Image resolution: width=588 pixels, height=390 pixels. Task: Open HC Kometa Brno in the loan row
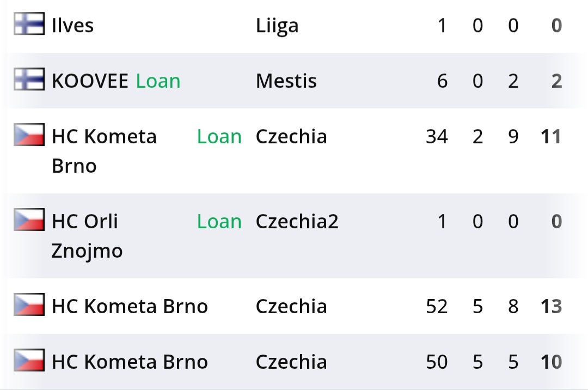click(x=103, y=151)
